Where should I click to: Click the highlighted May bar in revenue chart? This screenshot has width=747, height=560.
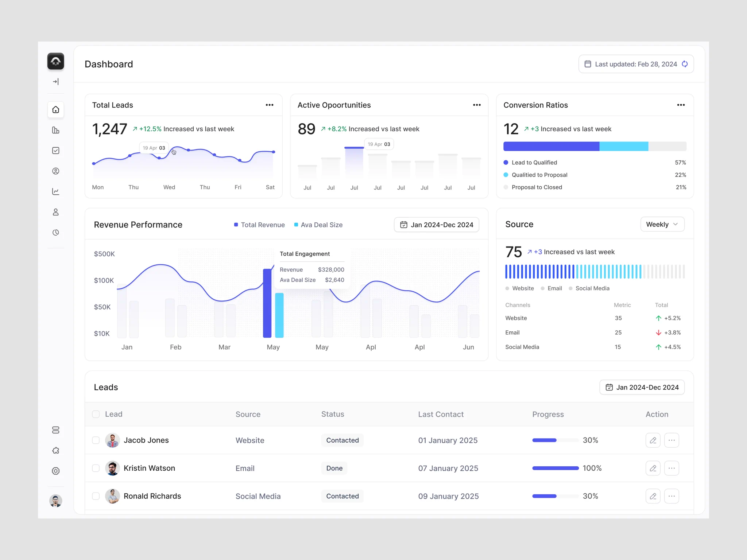(267, 303)
